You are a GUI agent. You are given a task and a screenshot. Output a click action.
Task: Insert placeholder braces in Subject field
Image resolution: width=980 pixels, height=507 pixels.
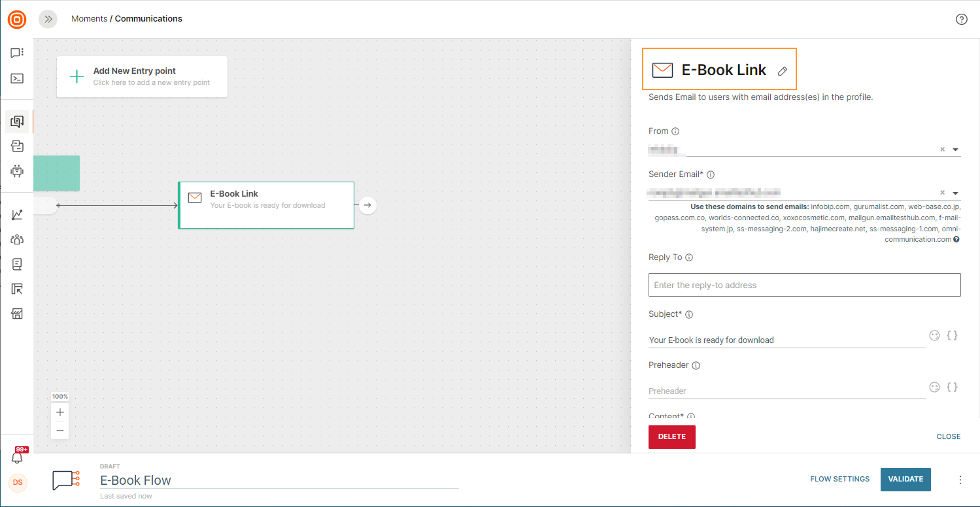(953, 335)
